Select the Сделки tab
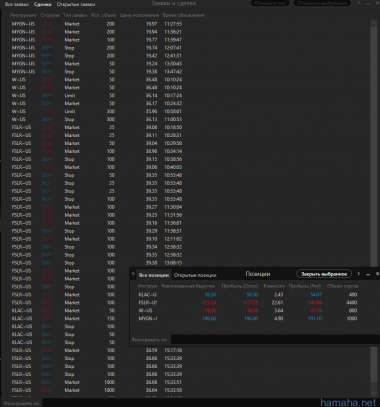The height and width of the screenshot is (407, 380). [x=43, y=4]
